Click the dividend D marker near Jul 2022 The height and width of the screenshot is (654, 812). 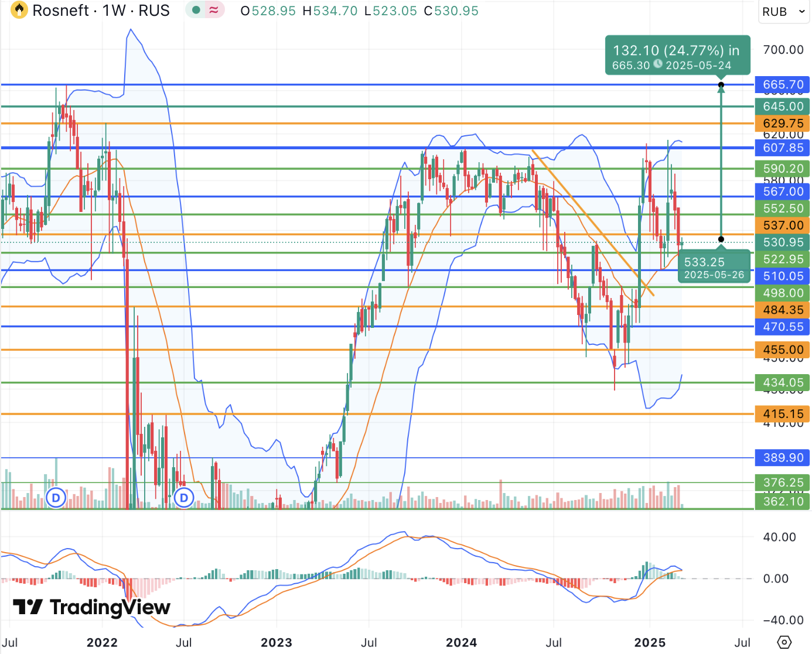[x=184, y=498]
